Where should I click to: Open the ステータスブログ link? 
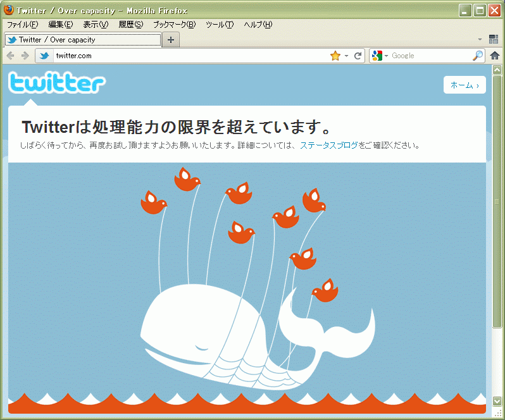(329, 145)
